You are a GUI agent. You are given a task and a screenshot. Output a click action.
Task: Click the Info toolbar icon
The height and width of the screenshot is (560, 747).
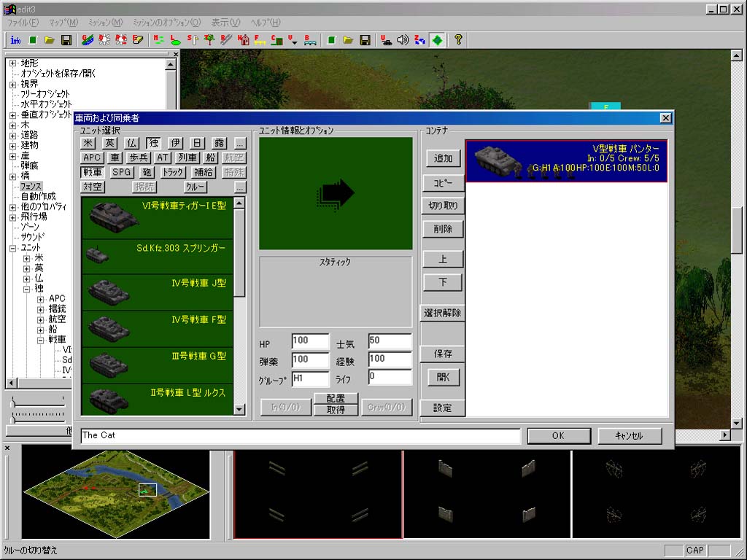click(16, 39)
